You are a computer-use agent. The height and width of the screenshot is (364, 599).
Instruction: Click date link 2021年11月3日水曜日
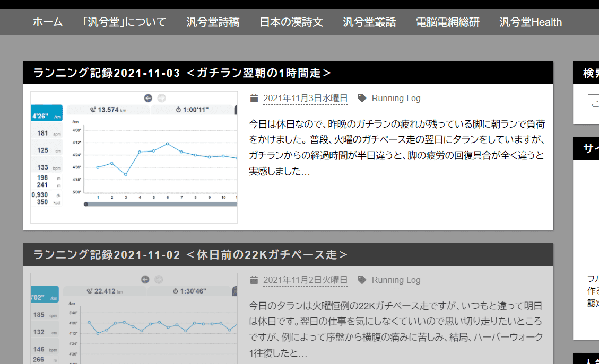305,99
